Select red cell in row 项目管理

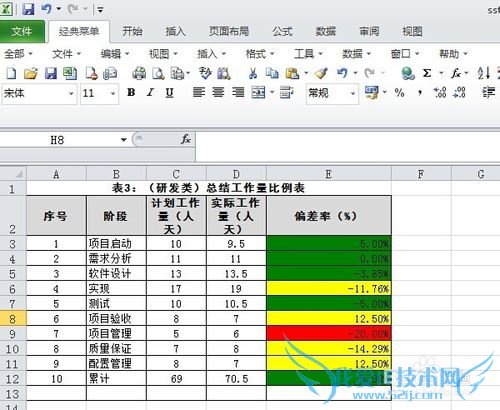click(x=329, y=334)
